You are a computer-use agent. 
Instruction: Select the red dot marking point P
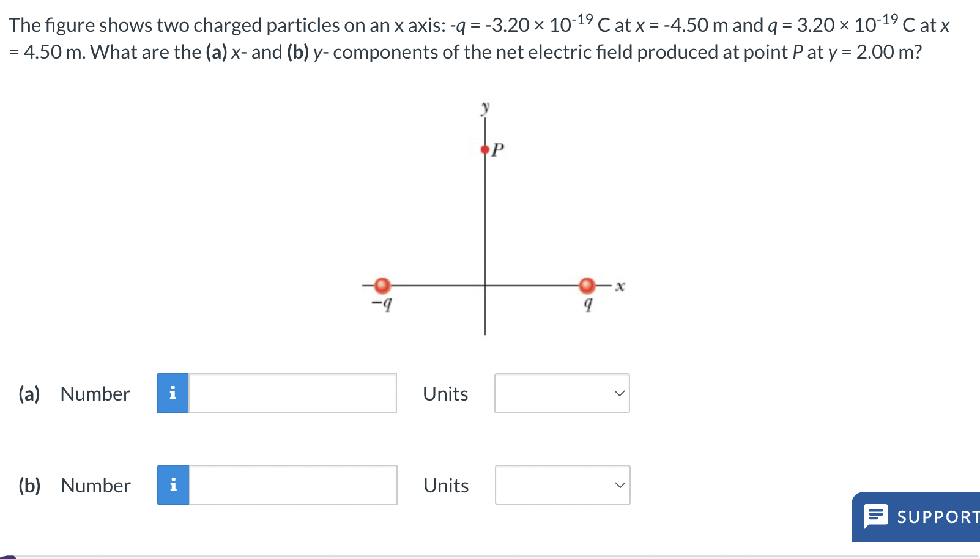pos(484,147)
